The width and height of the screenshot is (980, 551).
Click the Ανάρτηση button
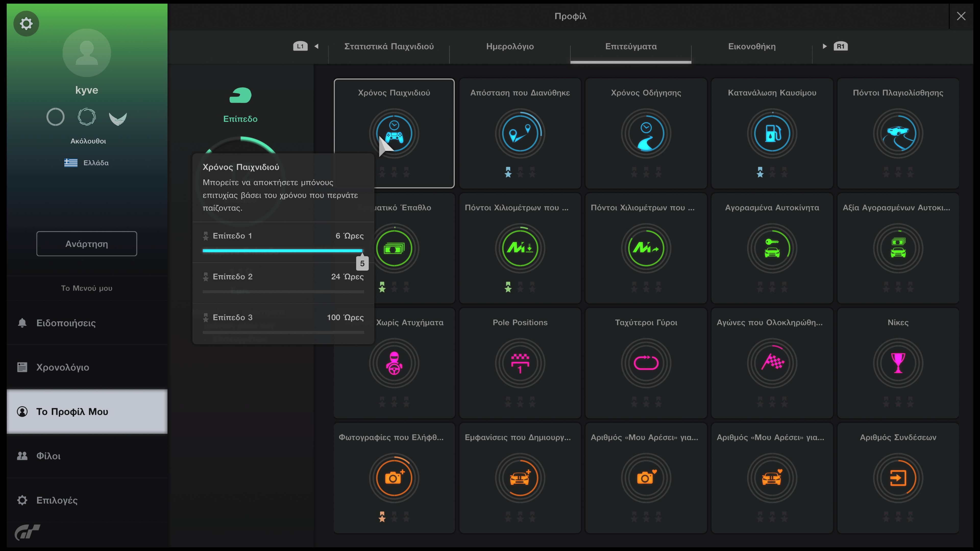pos(87,244)
